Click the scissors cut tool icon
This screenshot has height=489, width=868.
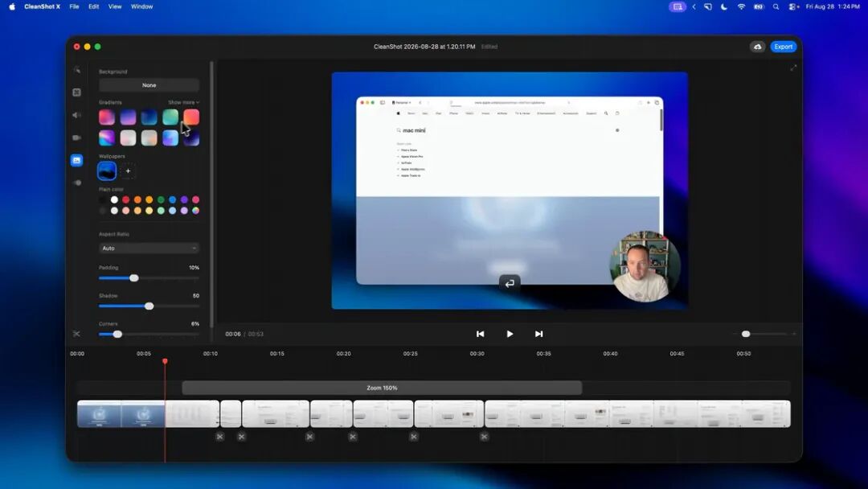[76, 334]
